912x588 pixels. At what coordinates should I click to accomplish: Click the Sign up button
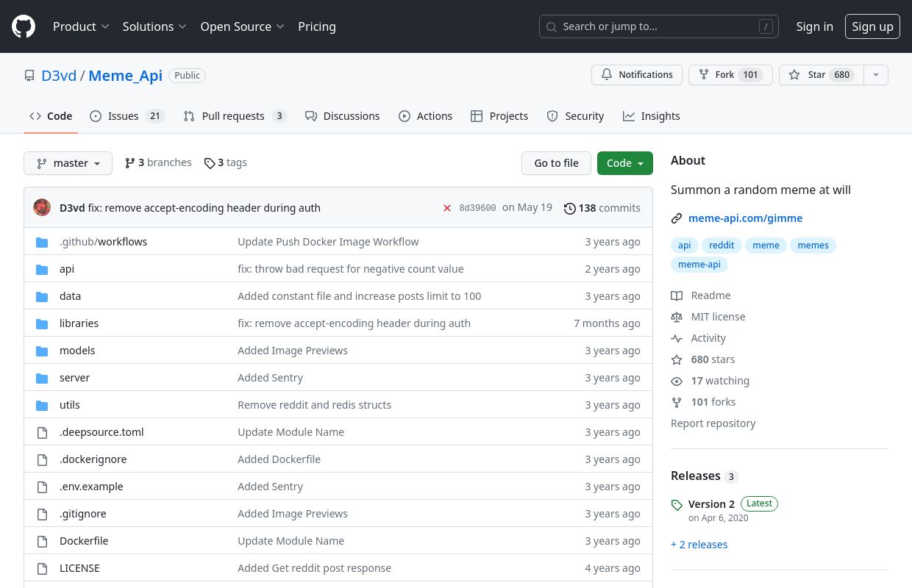coord(872,26)
